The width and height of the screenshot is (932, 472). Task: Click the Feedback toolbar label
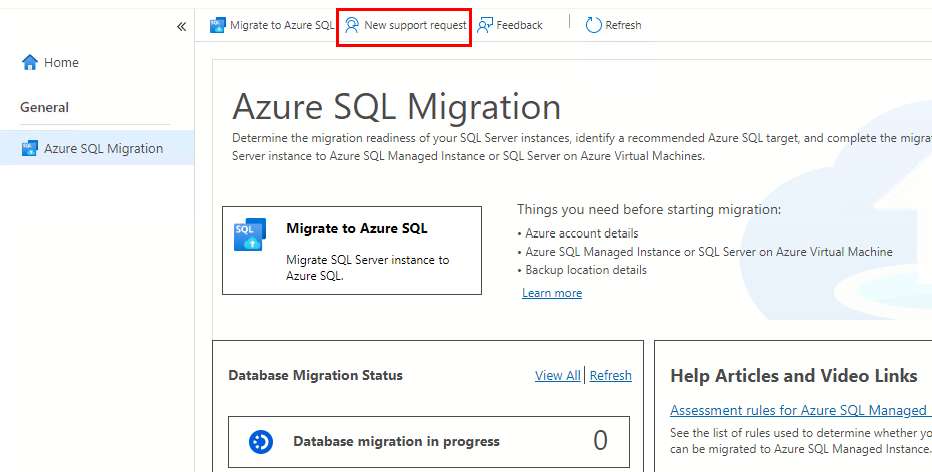(x=520, y=25)
